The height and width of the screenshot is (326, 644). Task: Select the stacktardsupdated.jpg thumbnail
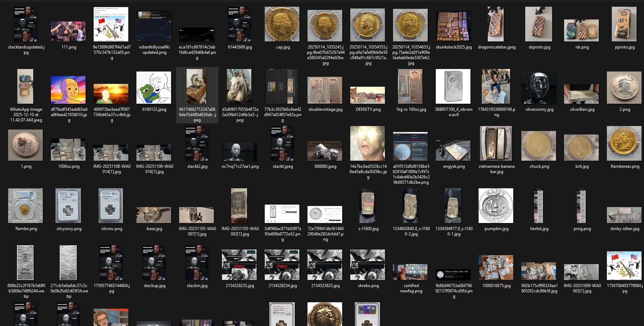coord(25,24)
